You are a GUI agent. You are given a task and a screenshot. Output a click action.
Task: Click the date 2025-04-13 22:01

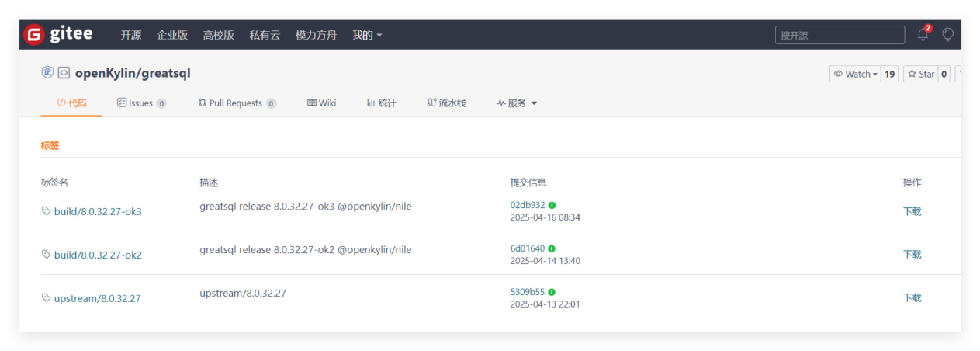tap(545, 304)
